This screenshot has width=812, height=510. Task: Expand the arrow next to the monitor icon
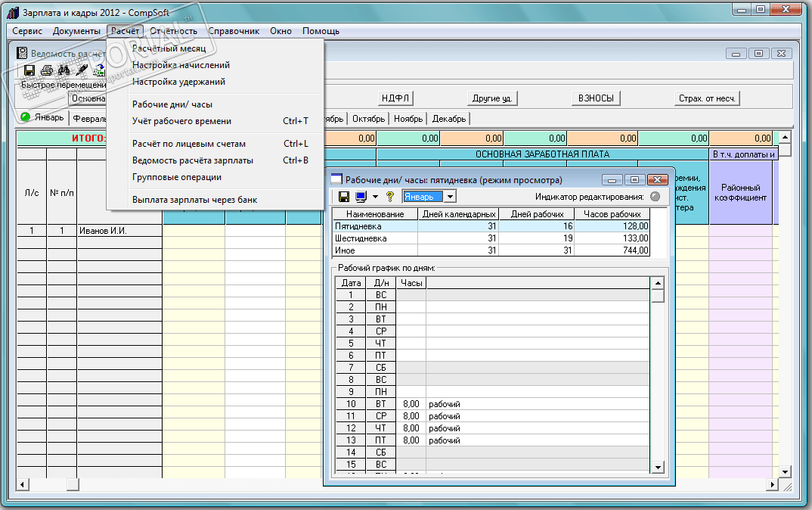click(375, 197)
